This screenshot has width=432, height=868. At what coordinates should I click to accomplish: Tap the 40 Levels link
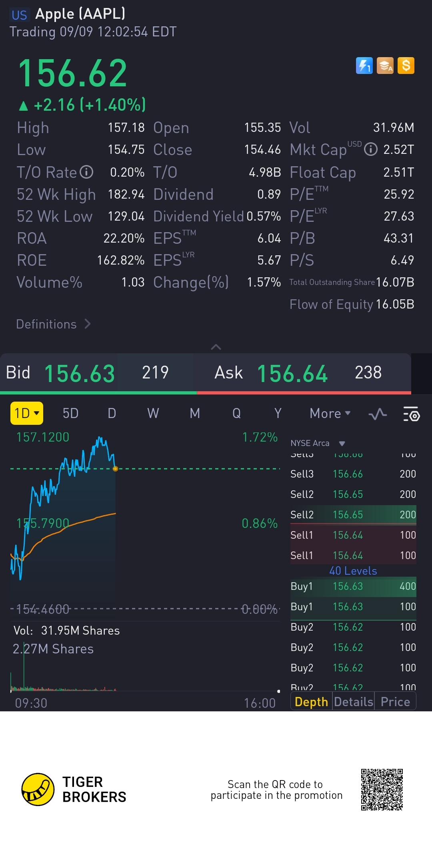coord(353,571)
